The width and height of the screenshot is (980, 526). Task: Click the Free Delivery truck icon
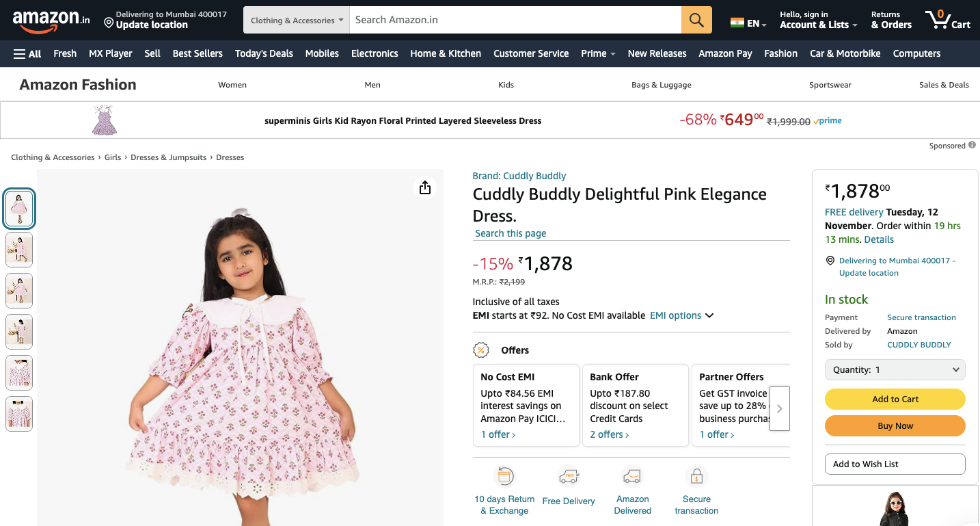[569, 475]
